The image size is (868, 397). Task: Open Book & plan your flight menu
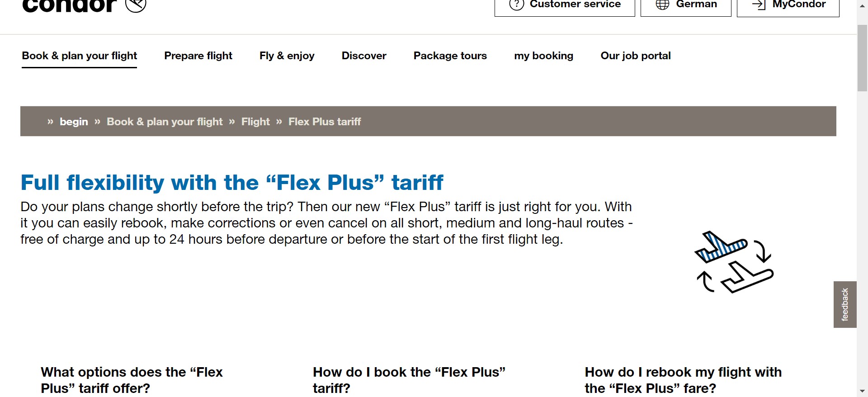(x=80, y=56)
